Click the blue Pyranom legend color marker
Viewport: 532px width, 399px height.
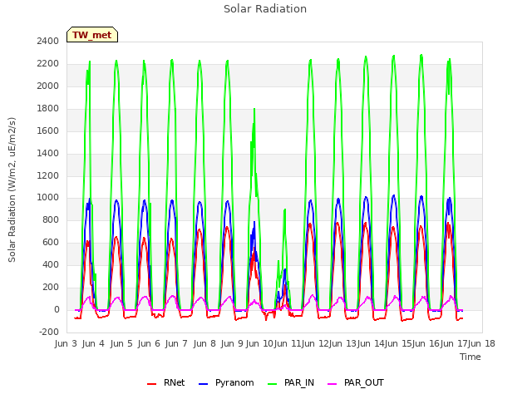(203, 384)
